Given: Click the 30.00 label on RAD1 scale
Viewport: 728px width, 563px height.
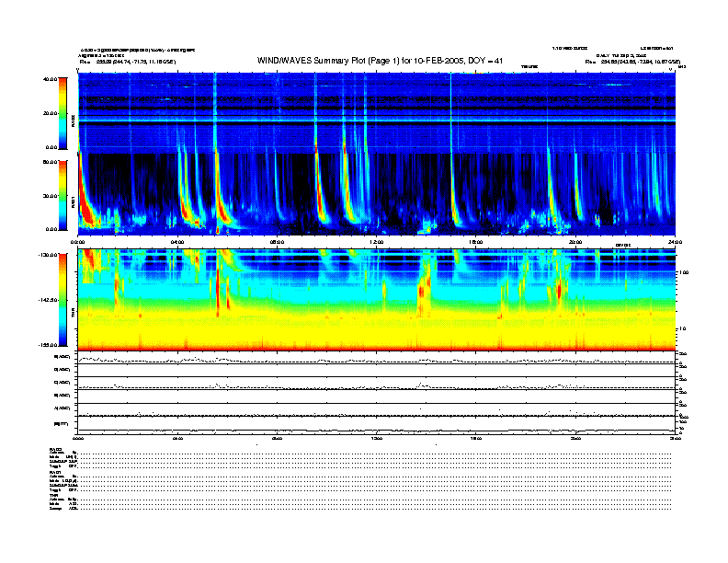Looking at the screenshot, I should [50, 196].
